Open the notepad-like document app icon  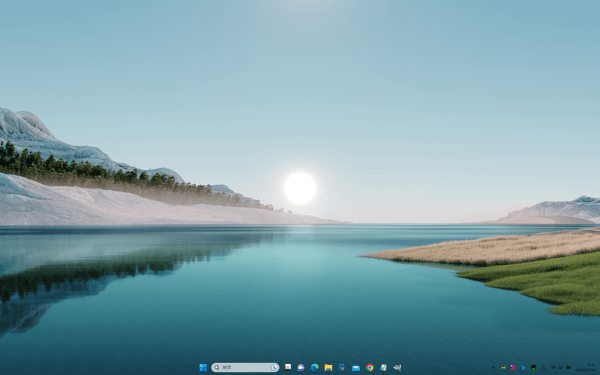point(383,367)
